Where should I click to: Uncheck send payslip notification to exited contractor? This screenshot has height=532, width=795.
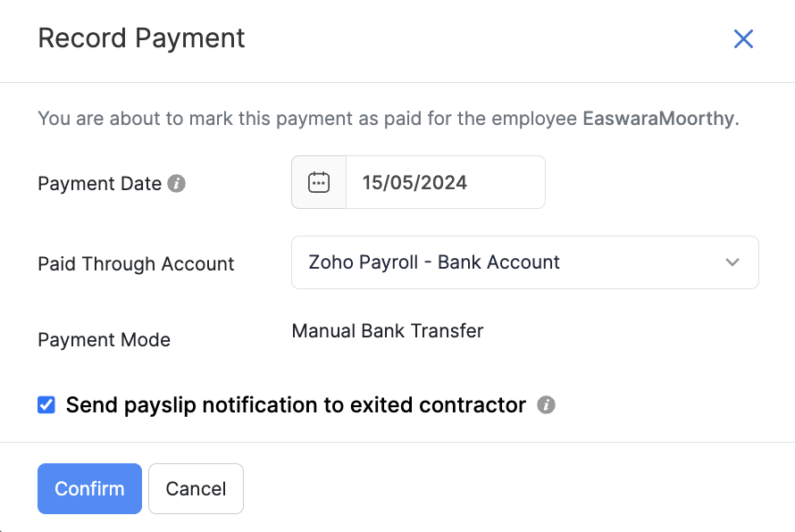(x=46, y=404)
